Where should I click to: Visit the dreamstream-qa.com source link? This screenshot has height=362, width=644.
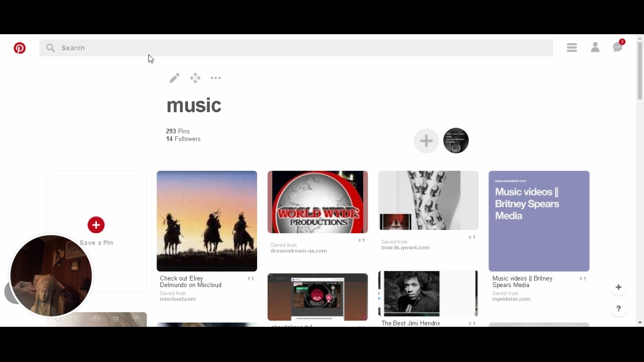tap(299, 251)
